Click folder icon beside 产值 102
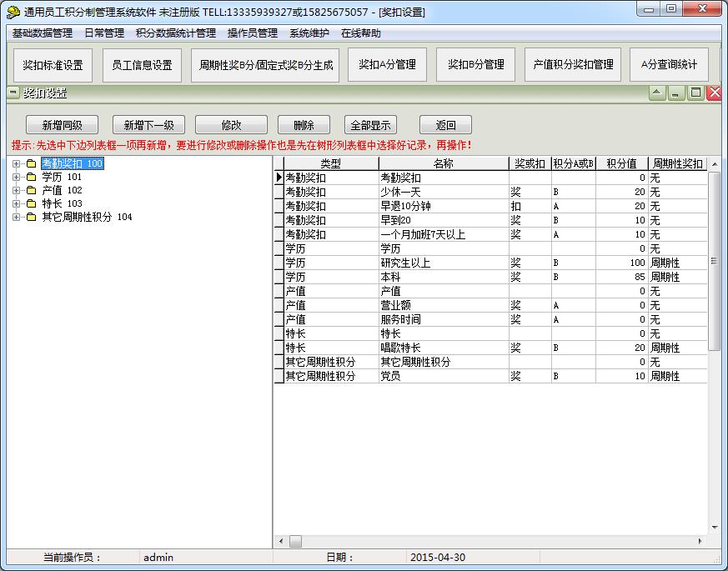The width and height of the screenshot is (728, 571). pyautogui.click(x=31, y=191)
